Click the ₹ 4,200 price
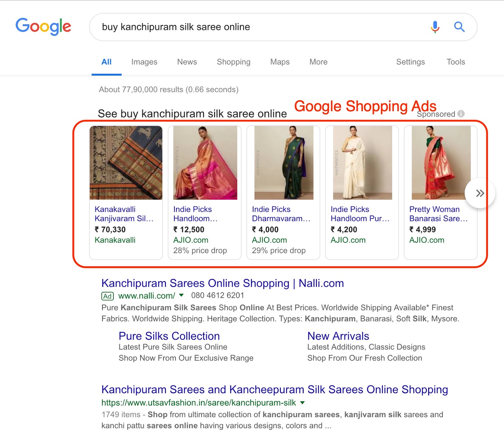Screen dimensions: 504x443 [x=344, y=230]
